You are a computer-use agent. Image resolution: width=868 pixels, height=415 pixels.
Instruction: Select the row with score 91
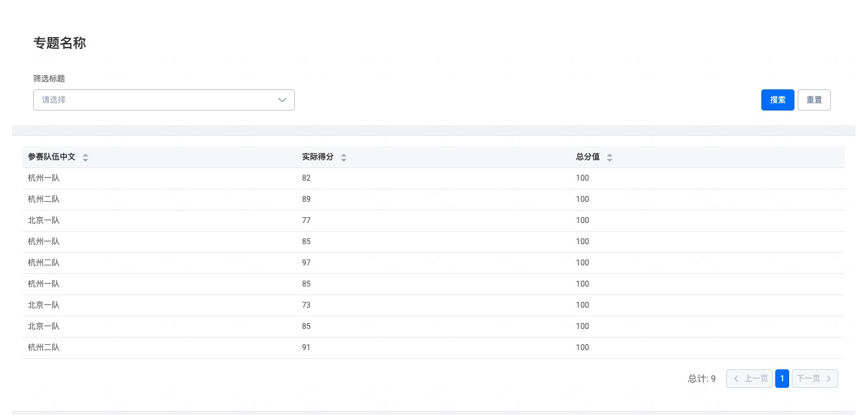click(x=306, y=348)
